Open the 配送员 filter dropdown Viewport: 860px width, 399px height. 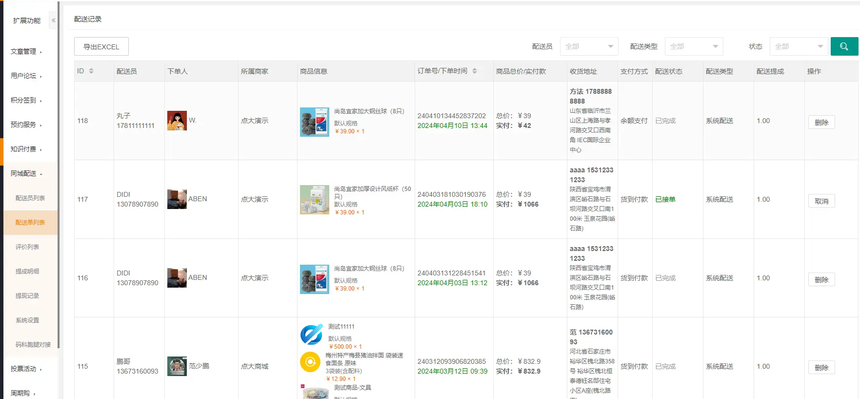[589, 47]
